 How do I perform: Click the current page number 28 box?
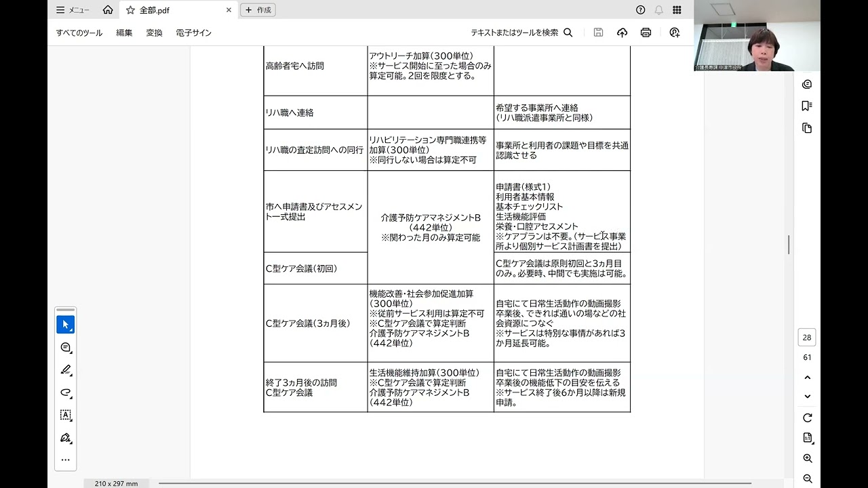tap(807, 338)
